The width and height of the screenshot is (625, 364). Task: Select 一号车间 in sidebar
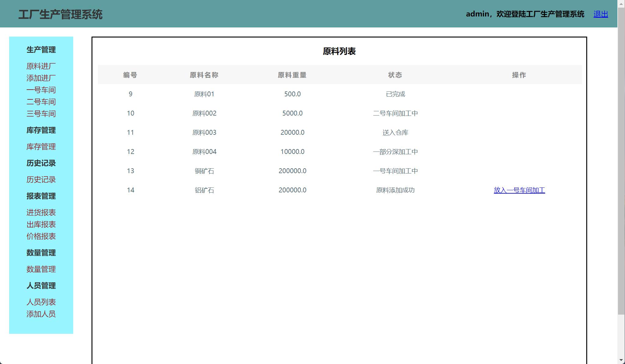[41, 90]
